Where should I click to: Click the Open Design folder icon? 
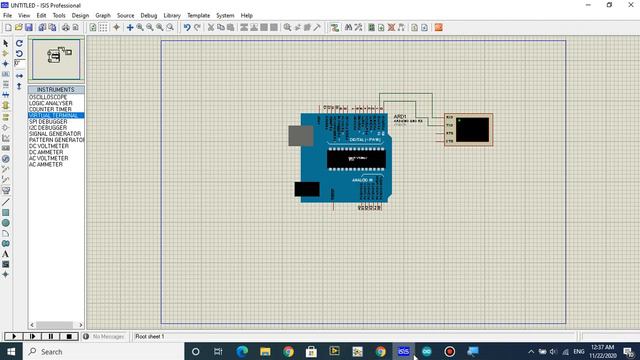click(18, 27)
